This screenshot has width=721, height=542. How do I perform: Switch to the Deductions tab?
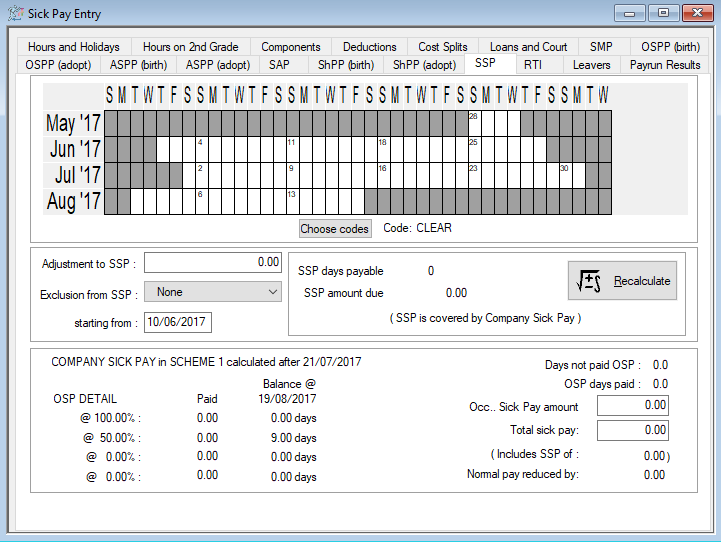369,47
